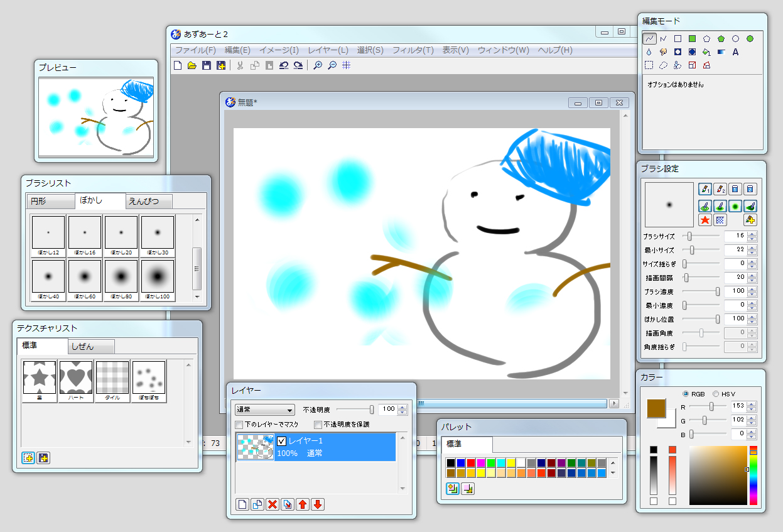Select the water drop blur tool
This screenshot has width=783, height=532.
649,52
